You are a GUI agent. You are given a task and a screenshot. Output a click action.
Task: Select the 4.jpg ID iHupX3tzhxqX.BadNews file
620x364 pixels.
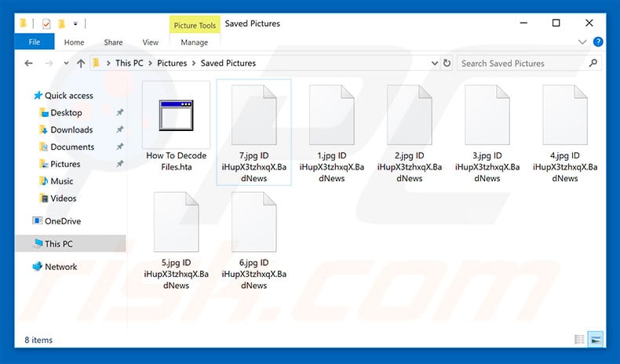pos(565,133)
